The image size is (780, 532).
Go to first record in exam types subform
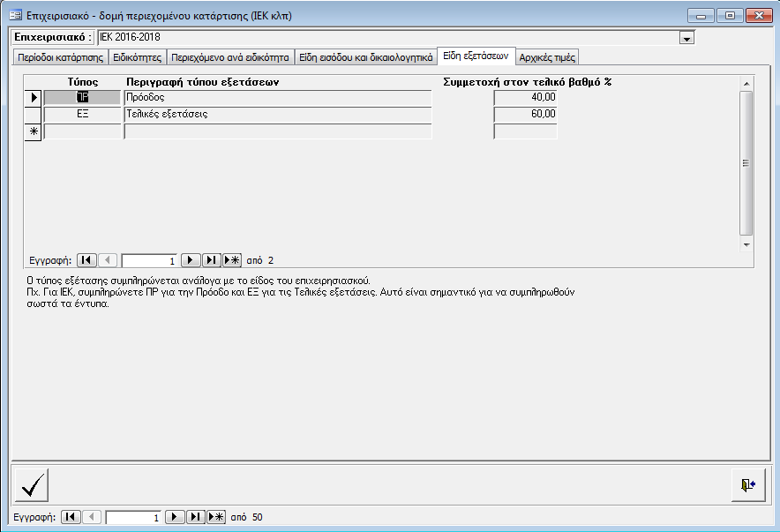coord(86,260)
